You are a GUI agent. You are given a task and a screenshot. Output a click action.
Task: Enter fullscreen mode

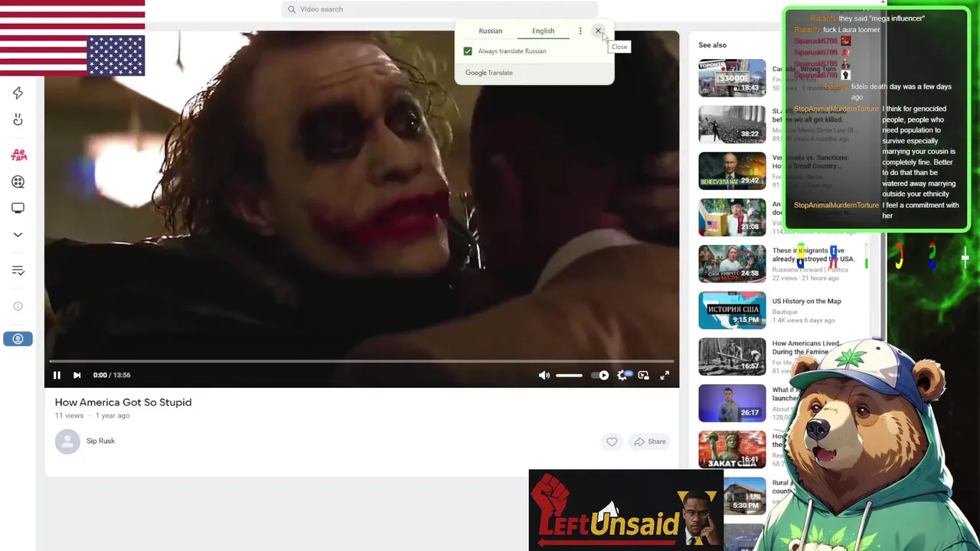(665, 375)
